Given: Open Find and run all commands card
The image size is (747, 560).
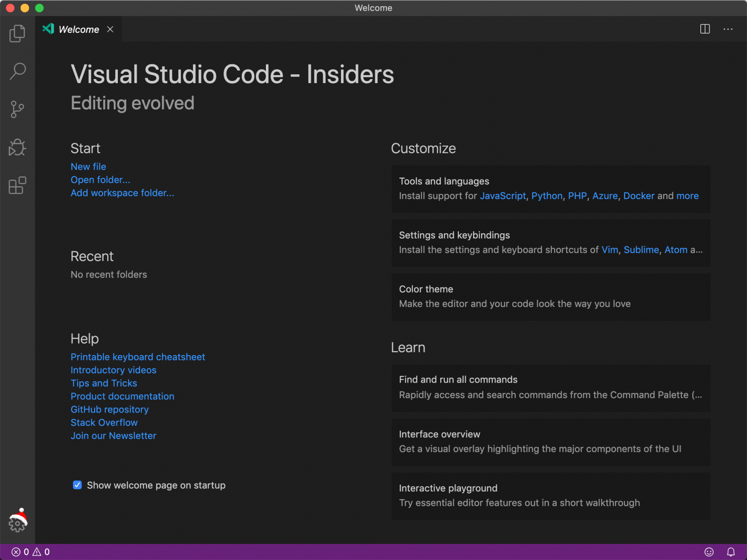Looking at the screenshot, I should 550,388.
